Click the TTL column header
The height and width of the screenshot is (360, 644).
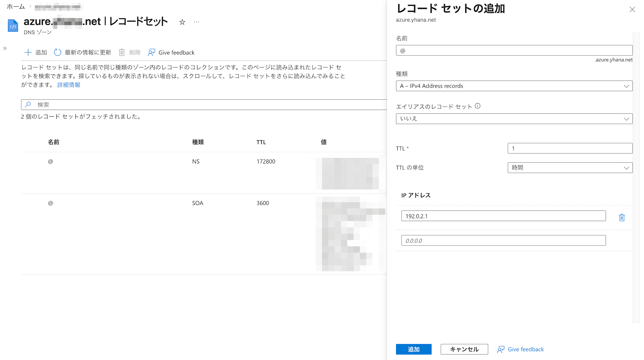pos(261,142)
